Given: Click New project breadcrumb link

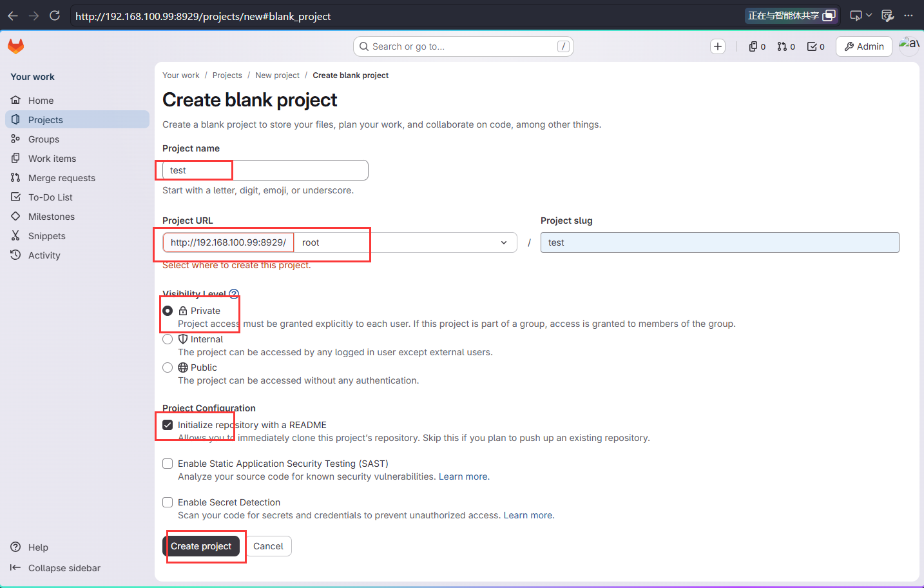Looking at the screenshot, I should (x=277, y=75).
